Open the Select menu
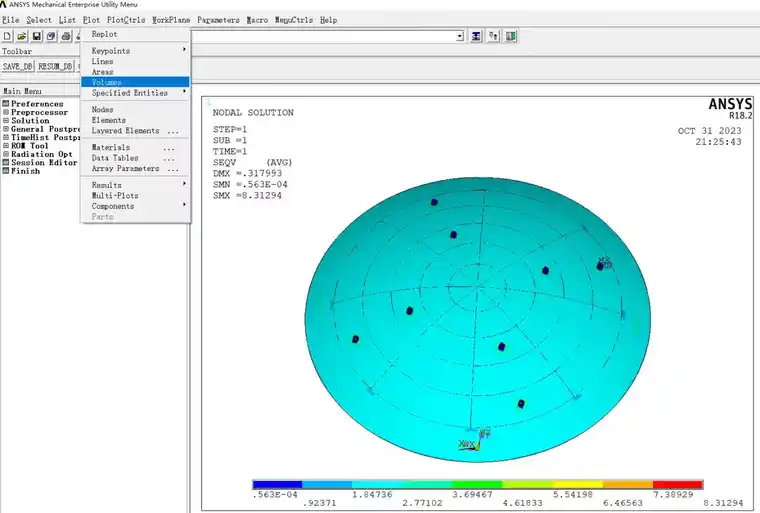This screenshot has height=513, width=760. coord(39,20)
